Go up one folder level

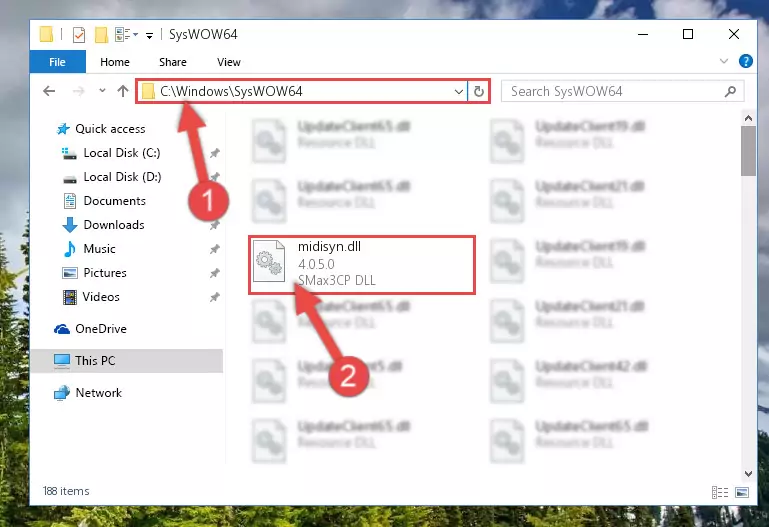click(123, 91)
